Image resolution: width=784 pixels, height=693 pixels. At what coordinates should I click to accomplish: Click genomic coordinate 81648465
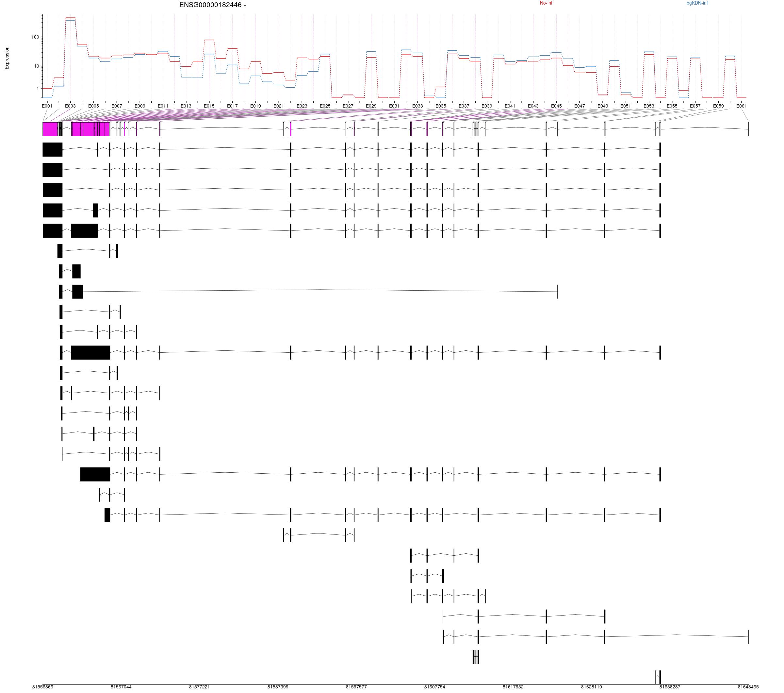(x=748, y=687)
